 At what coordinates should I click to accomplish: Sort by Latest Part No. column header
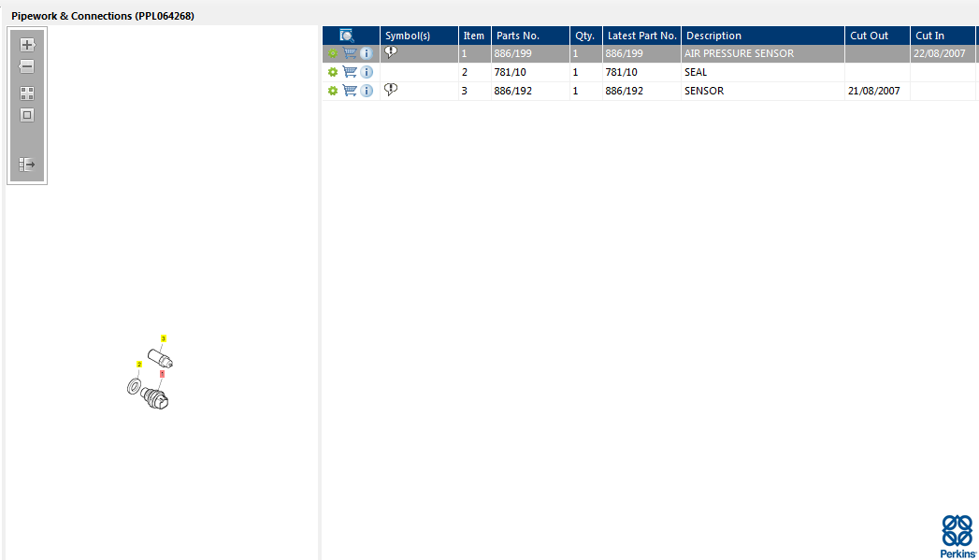click(641, 36)
